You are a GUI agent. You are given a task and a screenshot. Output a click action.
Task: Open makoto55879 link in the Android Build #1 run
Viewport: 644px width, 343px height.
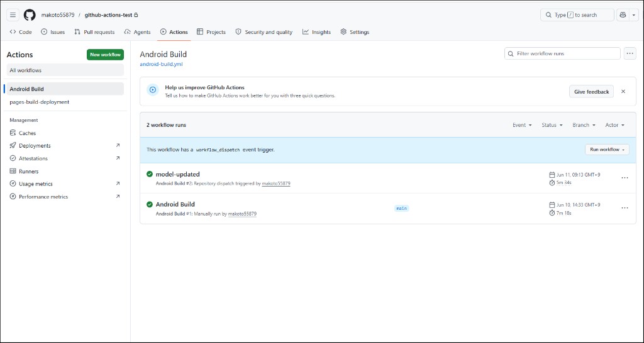[x=242, y=214]
